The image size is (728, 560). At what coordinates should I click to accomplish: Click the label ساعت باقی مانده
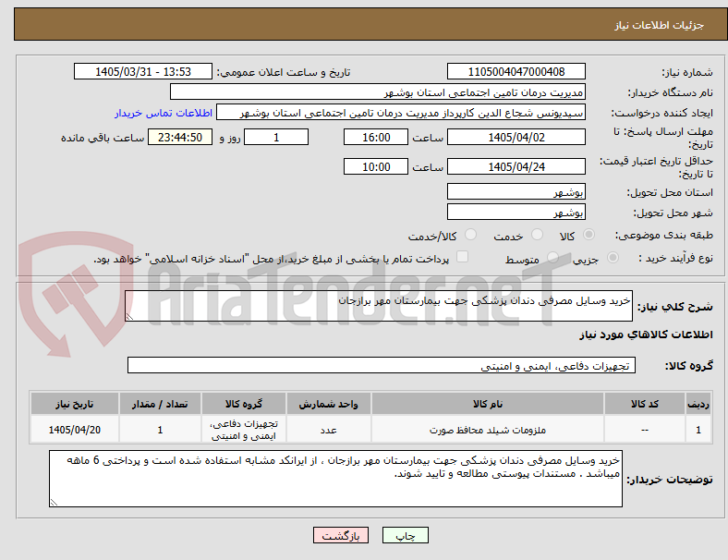pyautogui.click(x=103, y=138)
